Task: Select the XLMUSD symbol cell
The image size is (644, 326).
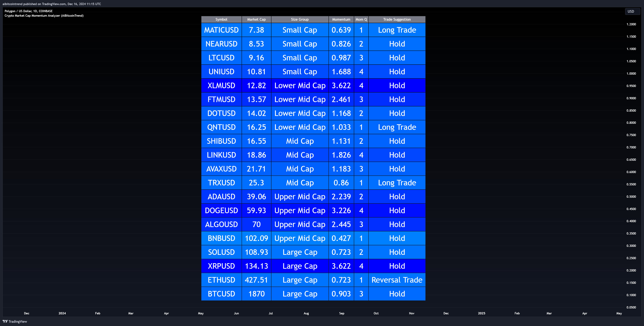Action: point(221,86)
